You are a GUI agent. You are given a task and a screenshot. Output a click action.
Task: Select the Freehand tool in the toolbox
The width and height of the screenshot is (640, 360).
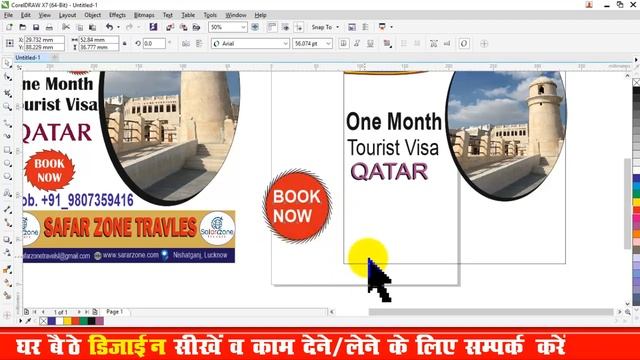7,122
